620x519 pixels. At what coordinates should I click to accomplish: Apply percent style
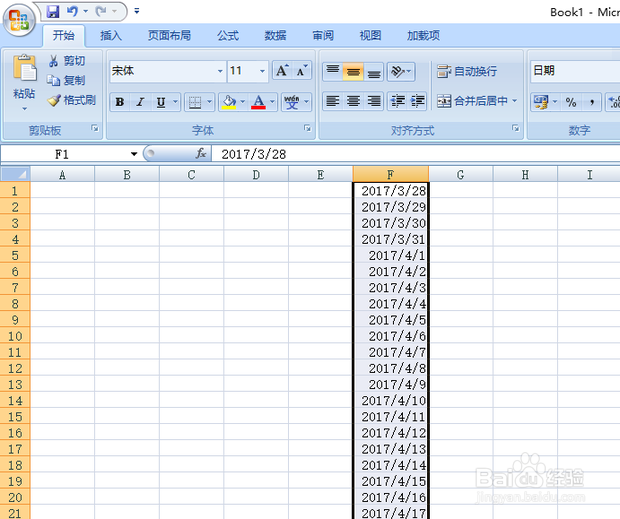[x=571, y=102]
